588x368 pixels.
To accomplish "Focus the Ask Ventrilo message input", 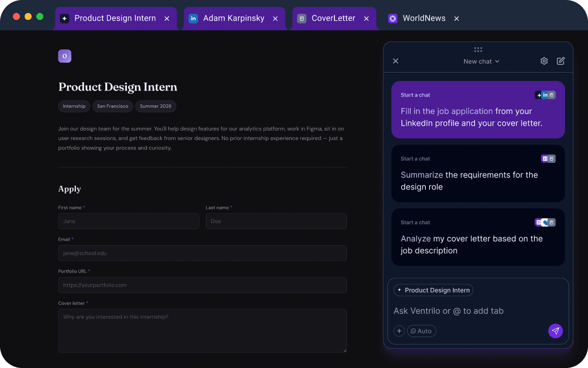I will tap(478, 311).
